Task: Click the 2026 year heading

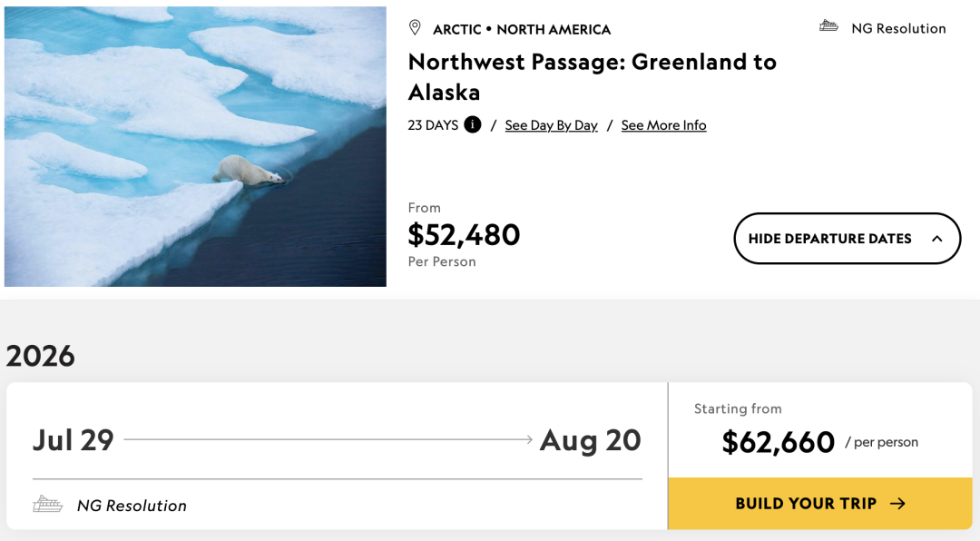Action: point(41,356)
